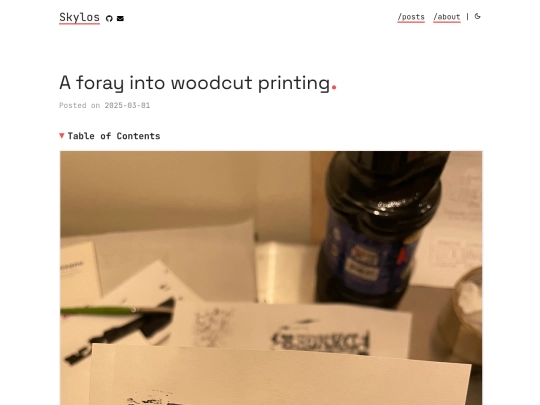
Task: Return home via the Skylos logo link
Action: pos(80,18)
